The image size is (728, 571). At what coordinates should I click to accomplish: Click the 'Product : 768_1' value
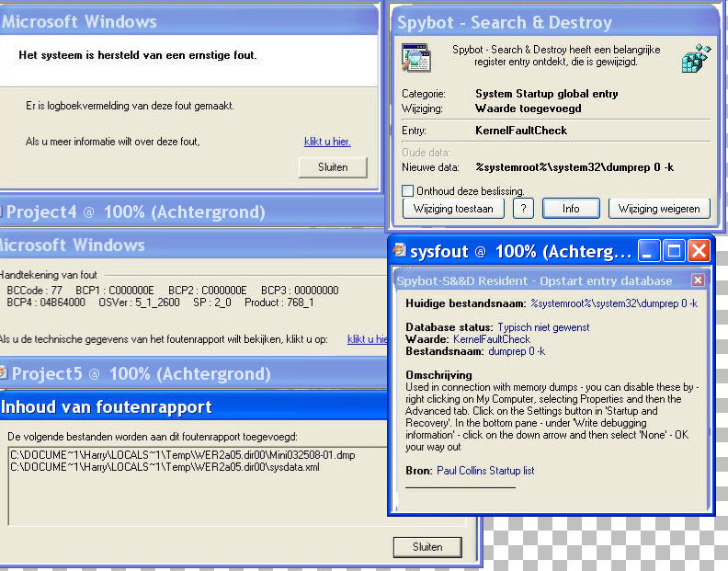coord(279,303)
